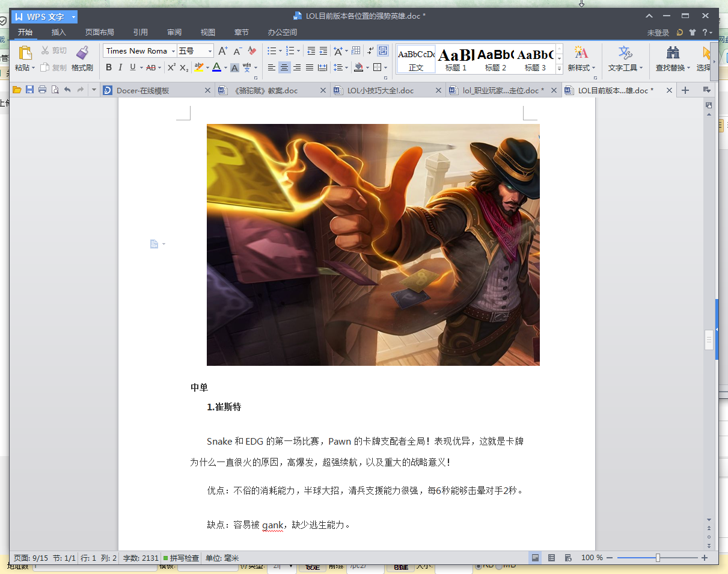Image resolution: width=728 pixels, height=574 pixels.
Task: Align paragraph text to the left
Action: point(271,67)
